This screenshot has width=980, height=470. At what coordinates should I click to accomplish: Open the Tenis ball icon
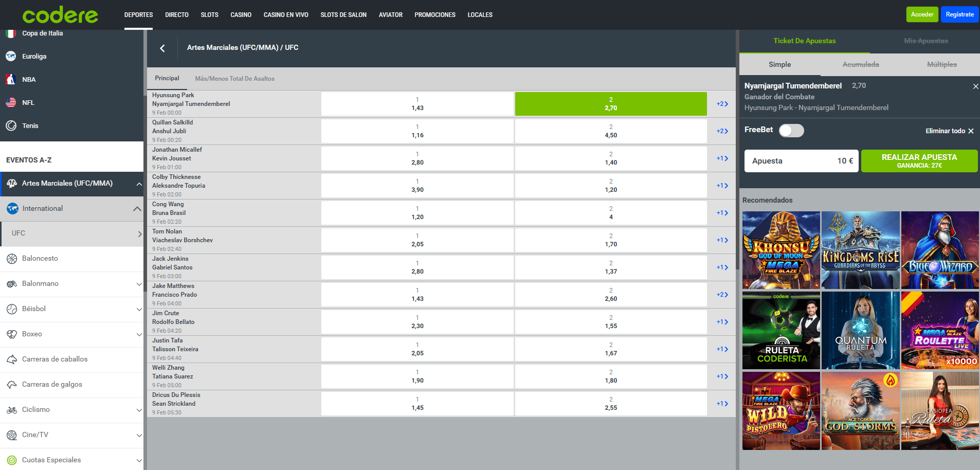pyautogui.click(x=11, y=125)
